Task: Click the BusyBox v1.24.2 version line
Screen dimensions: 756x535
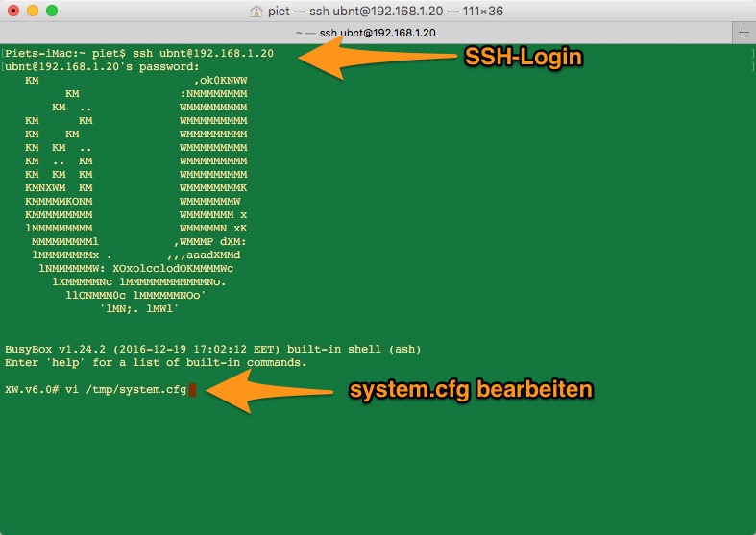Action: click(212, 349)
